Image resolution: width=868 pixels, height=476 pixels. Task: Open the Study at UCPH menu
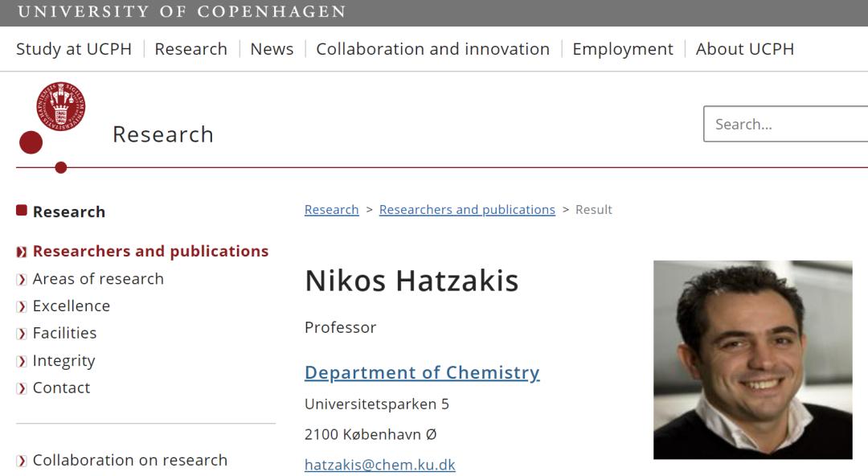(x=74, y=49)
